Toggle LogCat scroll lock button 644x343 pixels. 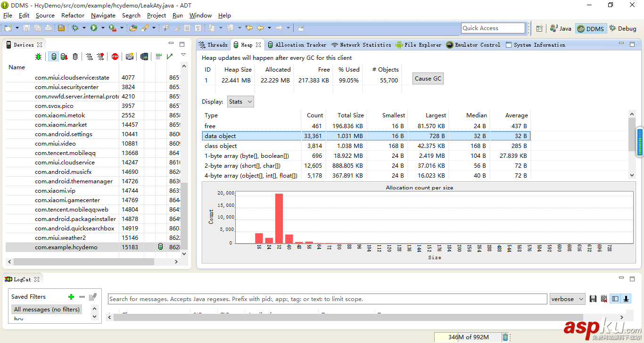tap(626, 299)
